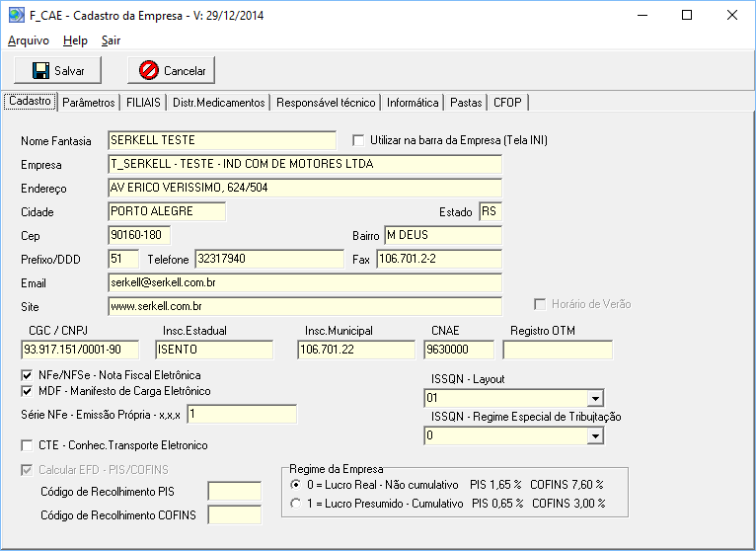Image resolution: width=756 pixels, height=551 pixels.
Task: Click the Código de Recolhimento COFINS field
Action: coord(235,514)
